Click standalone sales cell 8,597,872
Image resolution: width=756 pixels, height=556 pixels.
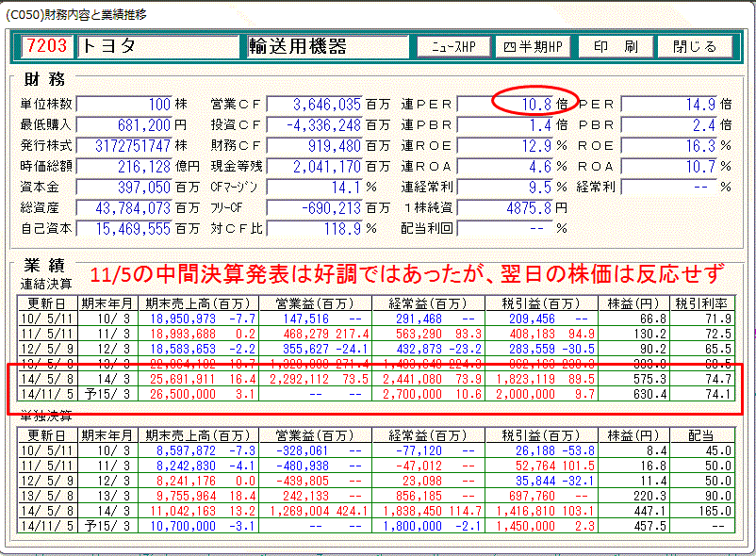pyautogui.click(x=186, y=451)
